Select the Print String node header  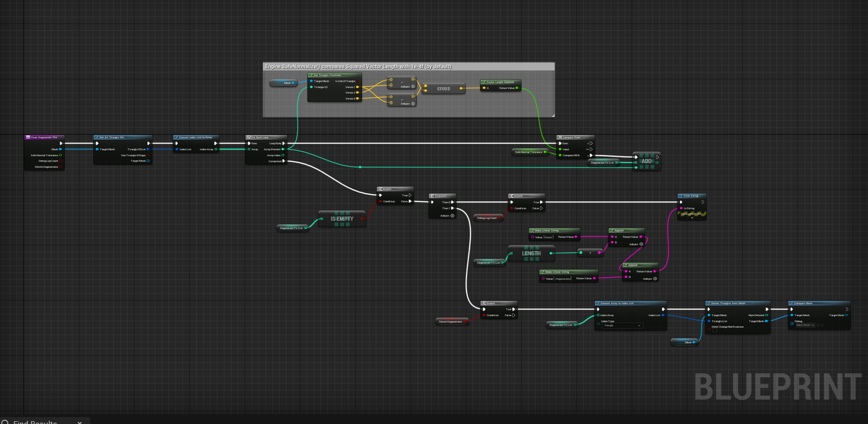click(691, 196)
